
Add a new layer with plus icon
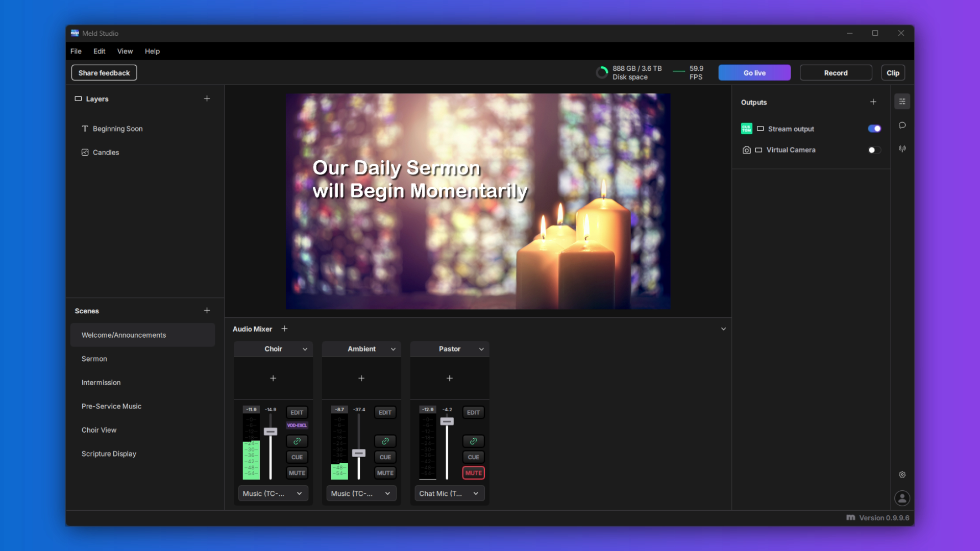pyautogui.click(x=207, y=98)
